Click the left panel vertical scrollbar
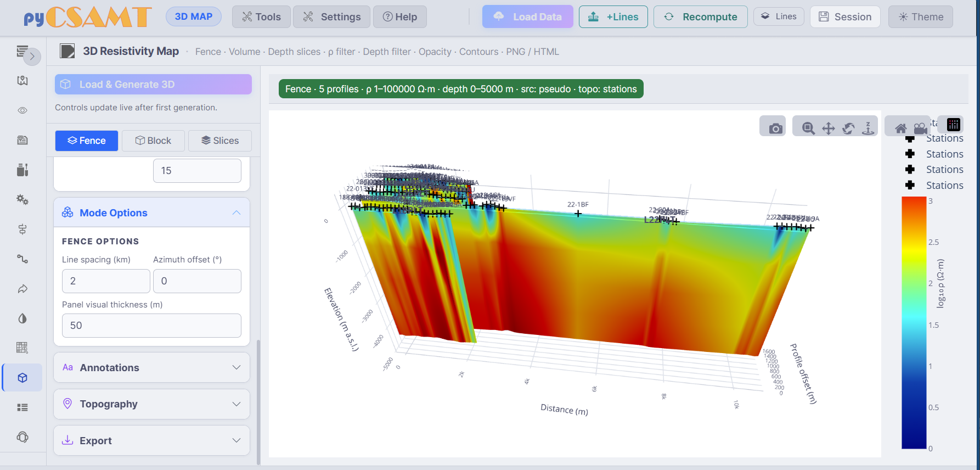Viewport: 980px width, 470px height. pos(258,402)
